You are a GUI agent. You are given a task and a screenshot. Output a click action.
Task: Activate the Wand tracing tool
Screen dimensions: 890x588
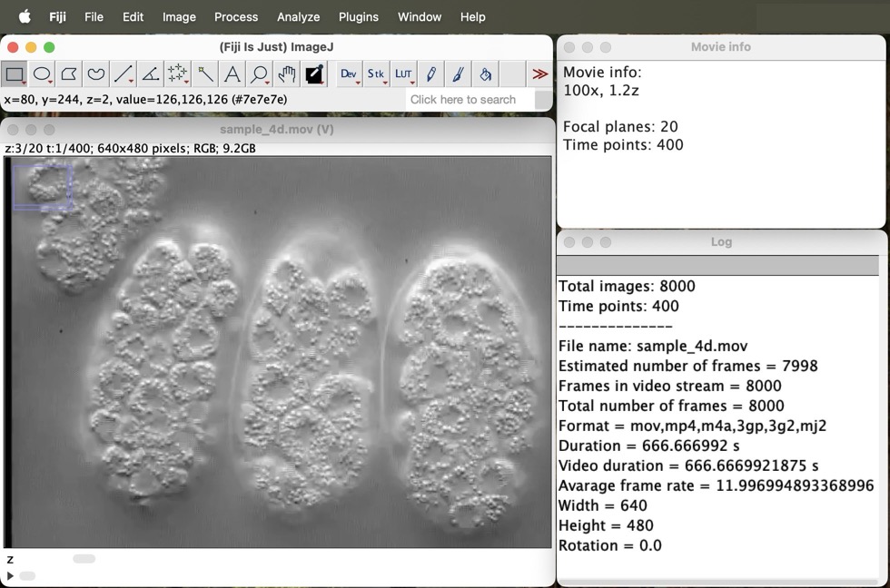(x=205, y=74)
